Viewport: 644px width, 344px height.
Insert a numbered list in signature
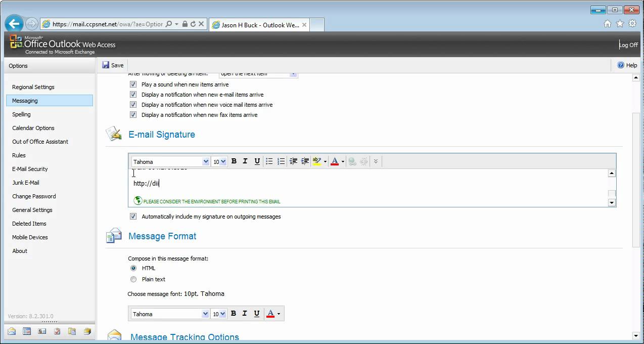(x=281, y=161)
